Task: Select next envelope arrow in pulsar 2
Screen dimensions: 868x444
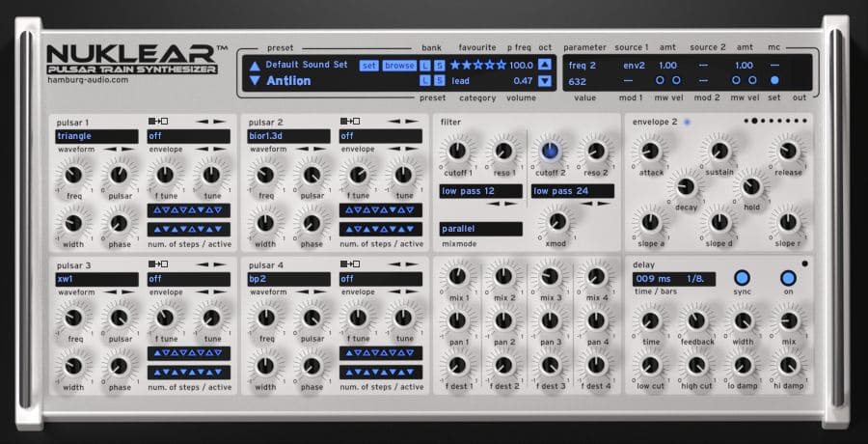Action: 413,149
